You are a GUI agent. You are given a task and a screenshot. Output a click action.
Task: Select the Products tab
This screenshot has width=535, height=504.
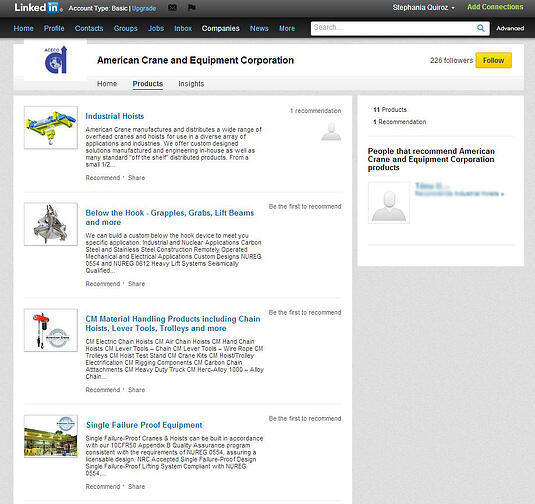pos(148,84)
